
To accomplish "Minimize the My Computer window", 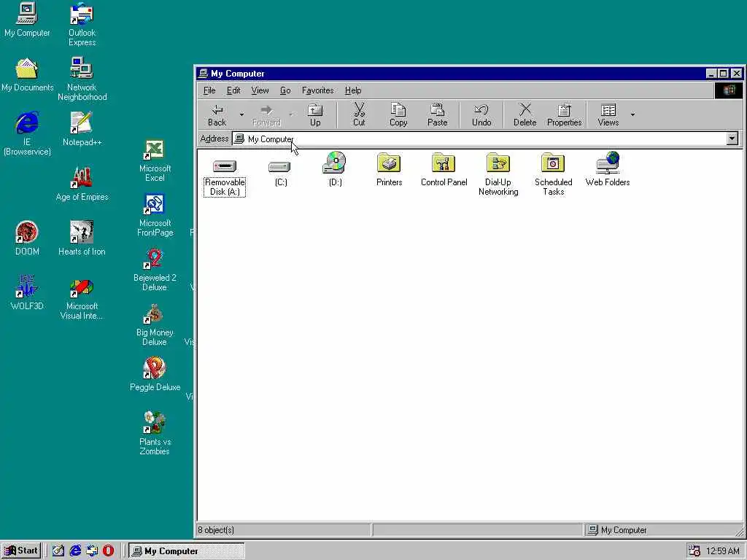I will click(x=711, y=74).
